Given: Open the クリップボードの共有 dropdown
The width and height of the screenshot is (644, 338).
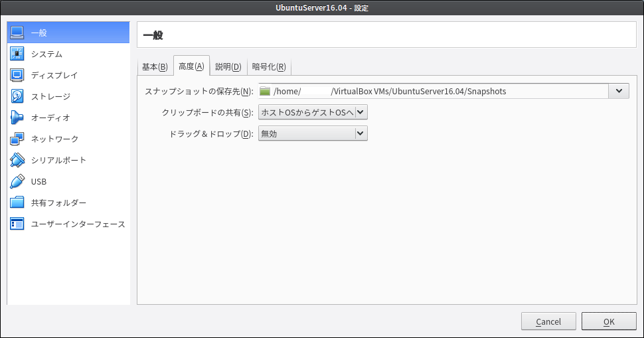Looking at the screenshot, I should (313, 112).
